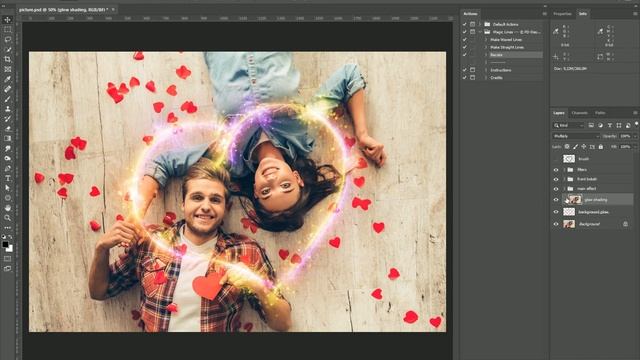Hide the main effect layer group
This screenshot has height=360, width=640.
(x=556, y=189)
